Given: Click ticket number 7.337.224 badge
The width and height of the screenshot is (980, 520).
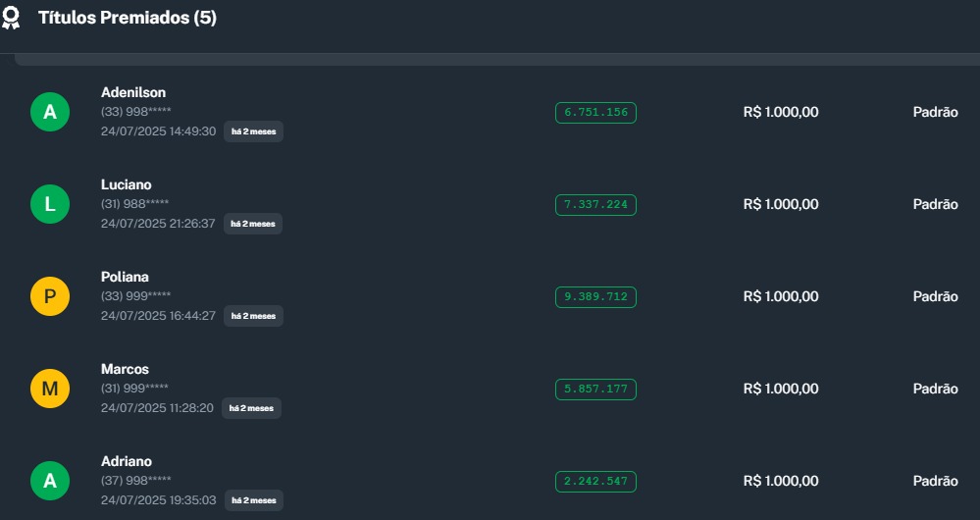Looking at the screenshot, I should 595,205.
